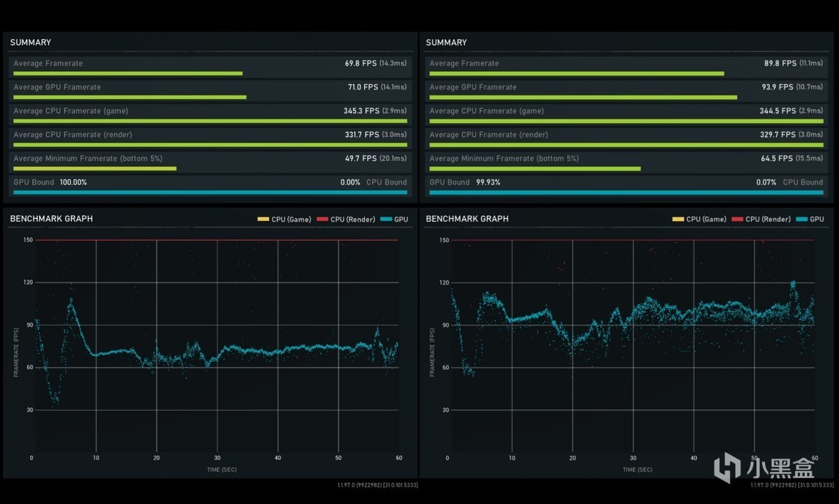Click the red CPU (Render) legend swatch, left graph

click(x=322, y=219)
